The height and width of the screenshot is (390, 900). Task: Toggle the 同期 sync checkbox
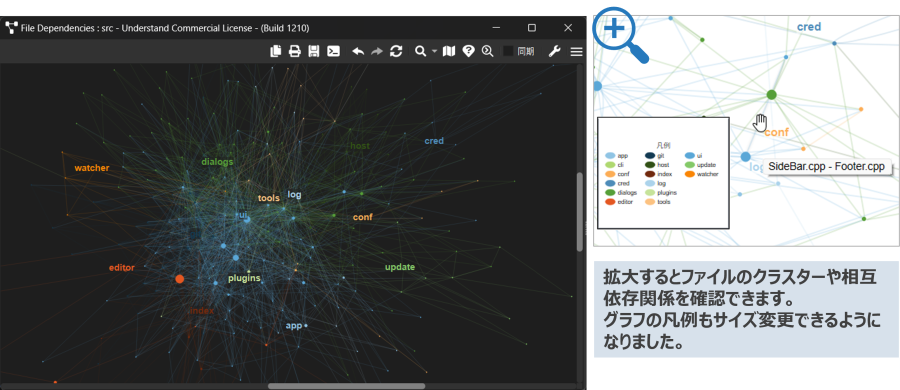point(508,51)
